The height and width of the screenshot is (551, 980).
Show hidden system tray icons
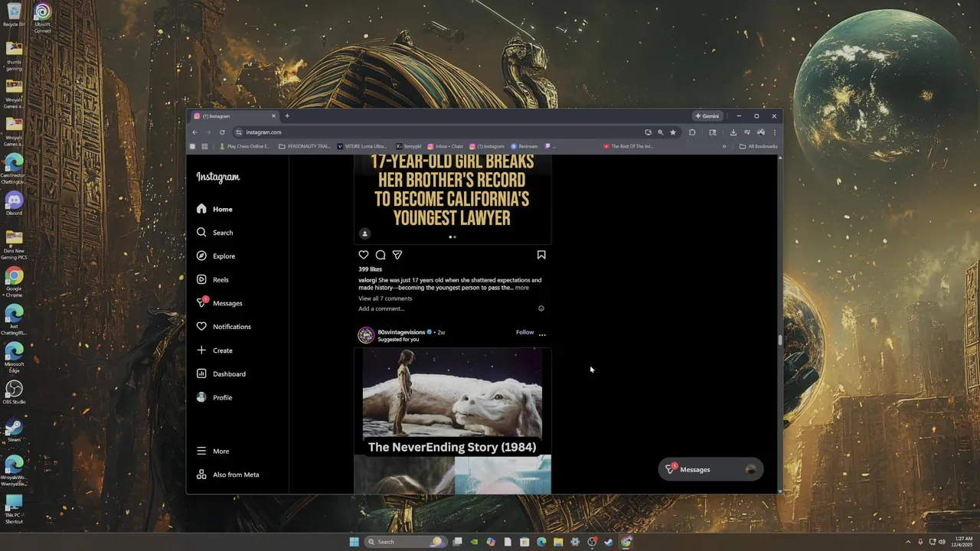click(908, 542)
